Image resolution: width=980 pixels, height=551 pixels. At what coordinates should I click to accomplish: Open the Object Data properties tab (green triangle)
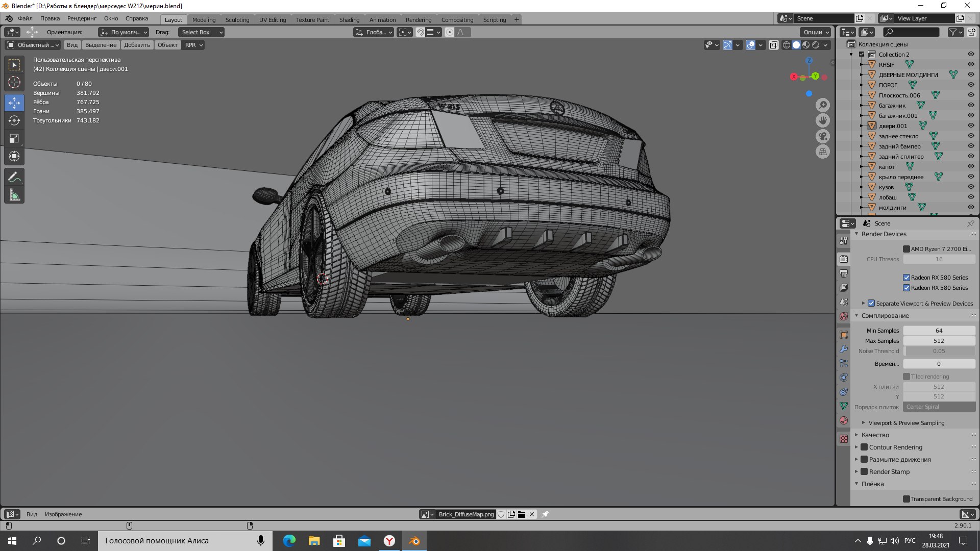coord(844,406)
